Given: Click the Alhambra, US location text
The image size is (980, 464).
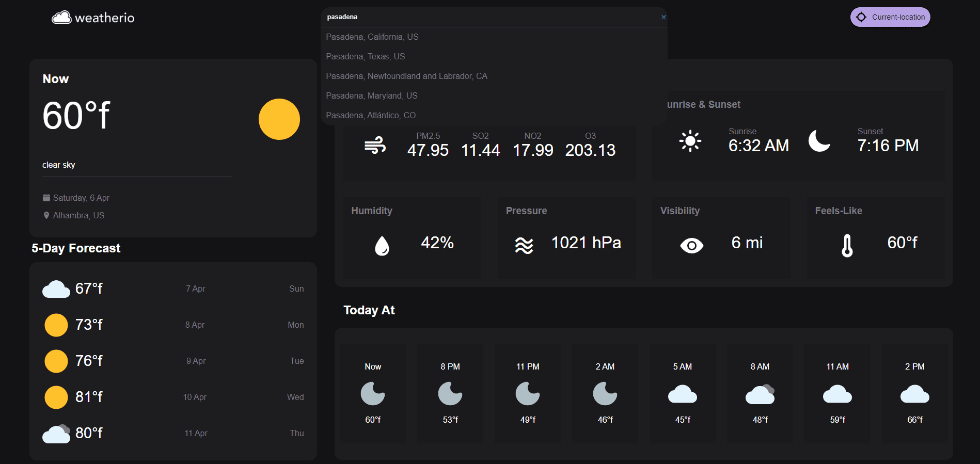Looking at the screenshot, I should [x=78, y=215].
